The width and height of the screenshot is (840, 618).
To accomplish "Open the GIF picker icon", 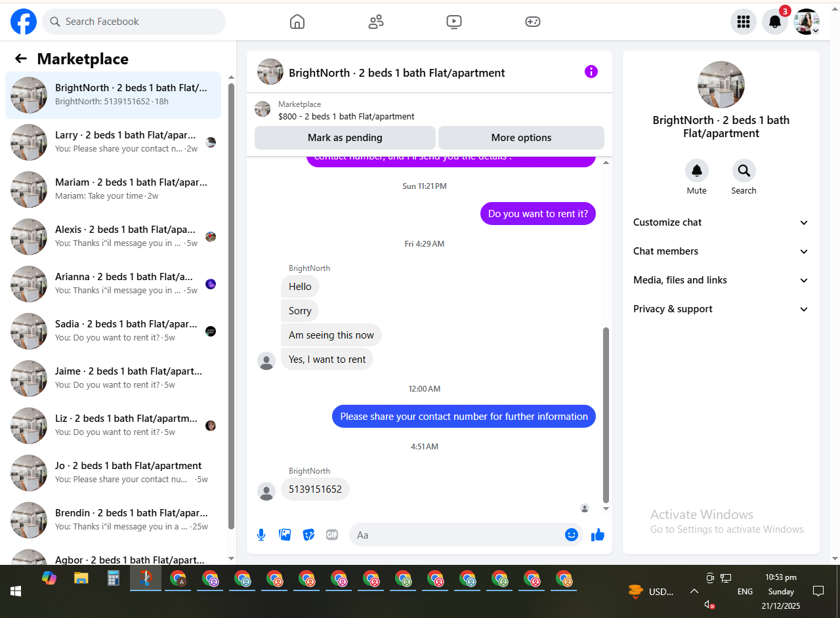I will (x=332, y=535).
